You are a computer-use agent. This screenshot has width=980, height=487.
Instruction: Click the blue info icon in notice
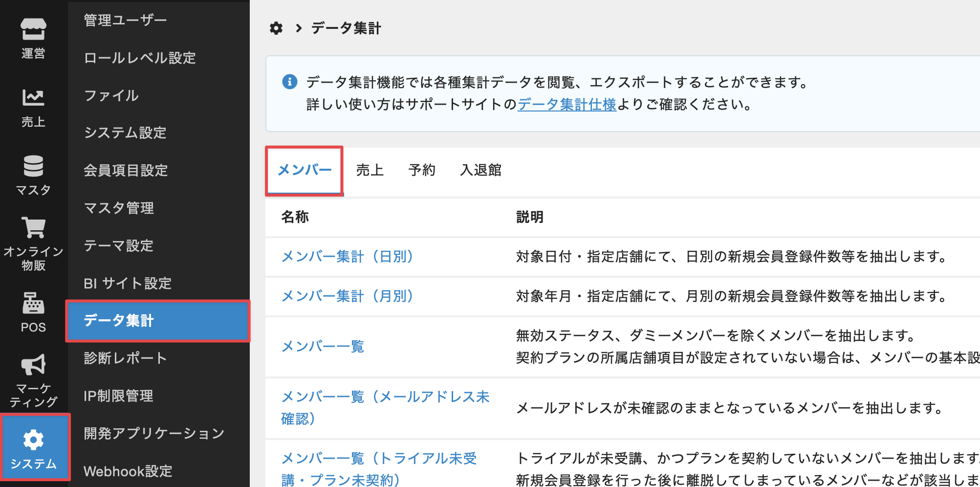point(290,82)
